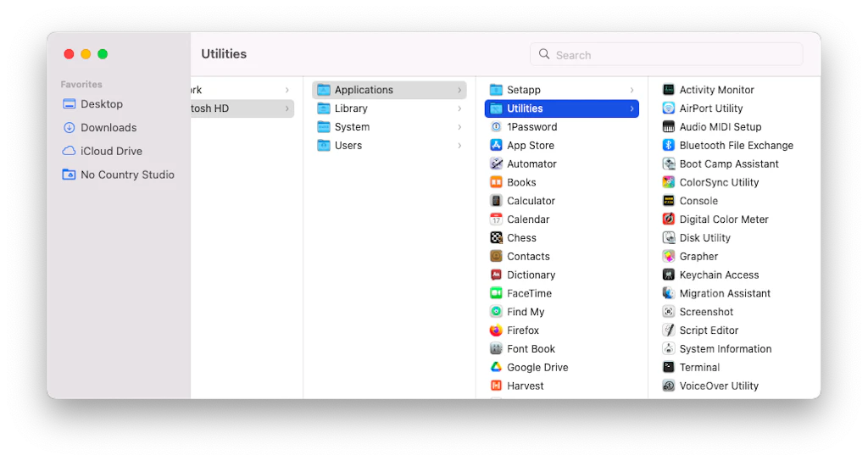Expand the Applications folder chevron
This screenshot has width=868, height=461.
coord(459,90)
